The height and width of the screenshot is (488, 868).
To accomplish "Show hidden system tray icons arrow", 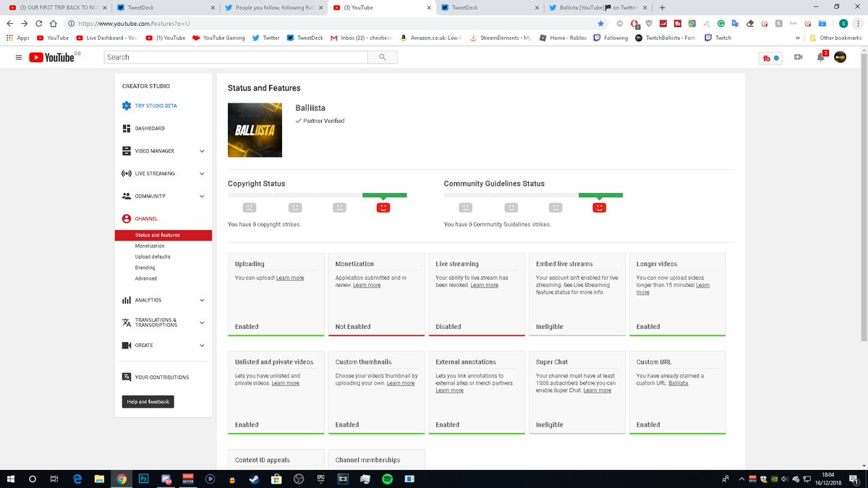I will 740,479.
